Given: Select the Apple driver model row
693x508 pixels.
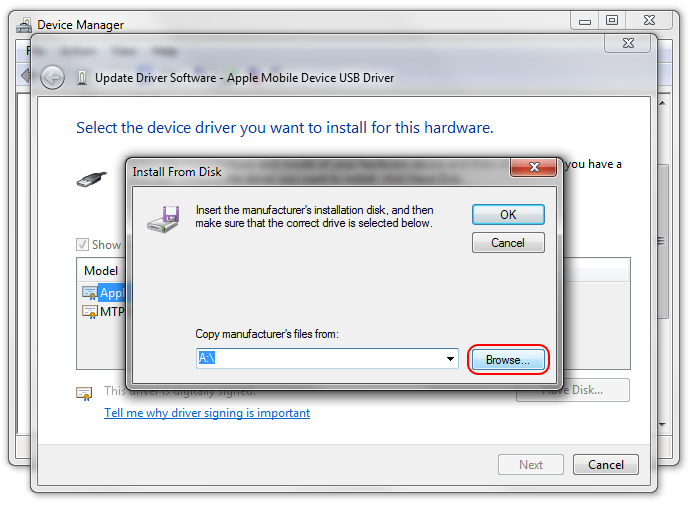Looking at the screenshot, I should (104, 293).
